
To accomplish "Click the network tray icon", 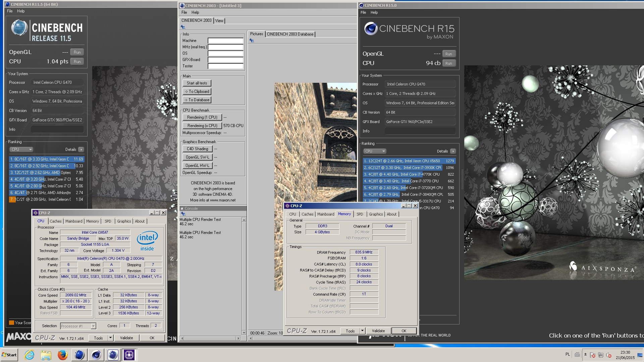I will point(601,355).
